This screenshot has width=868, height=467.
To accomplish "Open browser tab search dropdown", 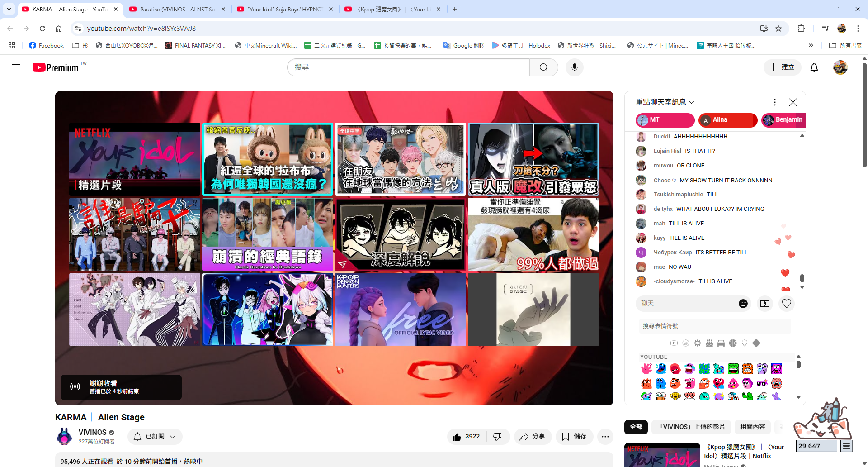I will tap(9, 9).
